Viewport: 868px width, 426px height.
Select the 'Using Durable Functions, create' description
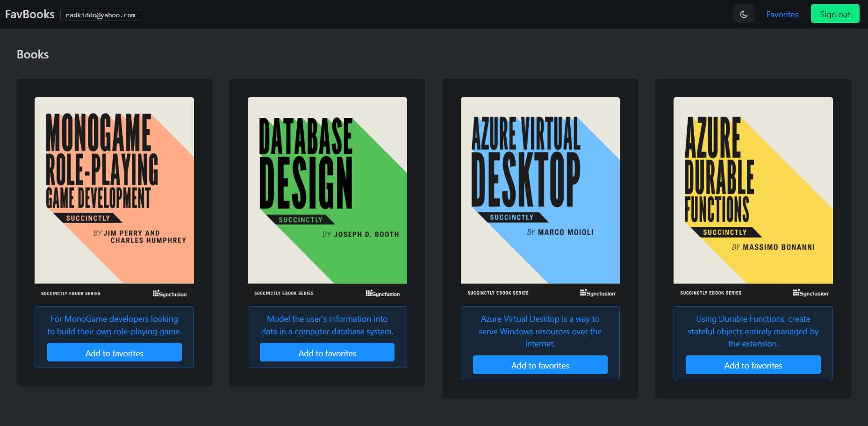tap(753, 331)
